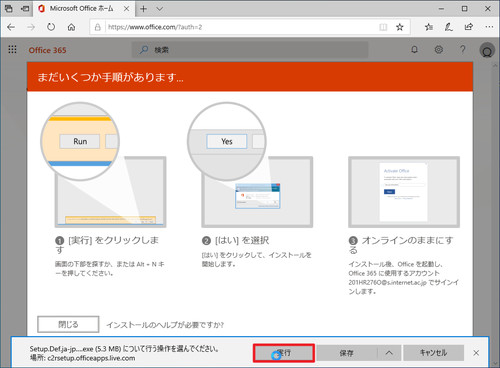Go back with the browser back arrow
Image resolution: width=500 pixels, height=368 pixels.
pyautogui.click(x=11, y=27)
